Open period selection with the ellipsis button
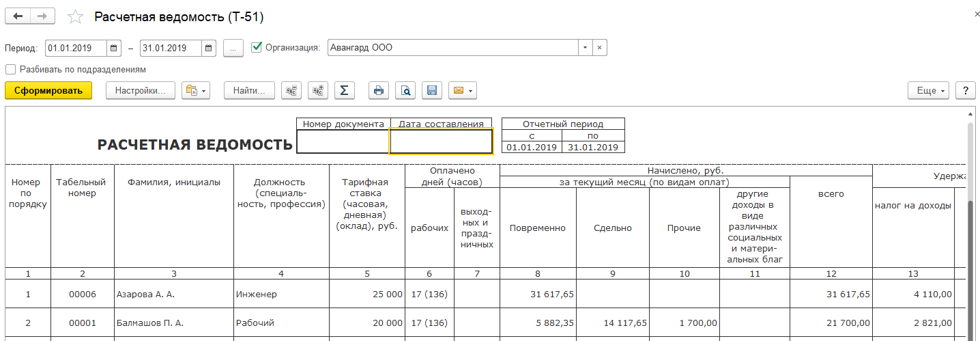 [233, 48]
